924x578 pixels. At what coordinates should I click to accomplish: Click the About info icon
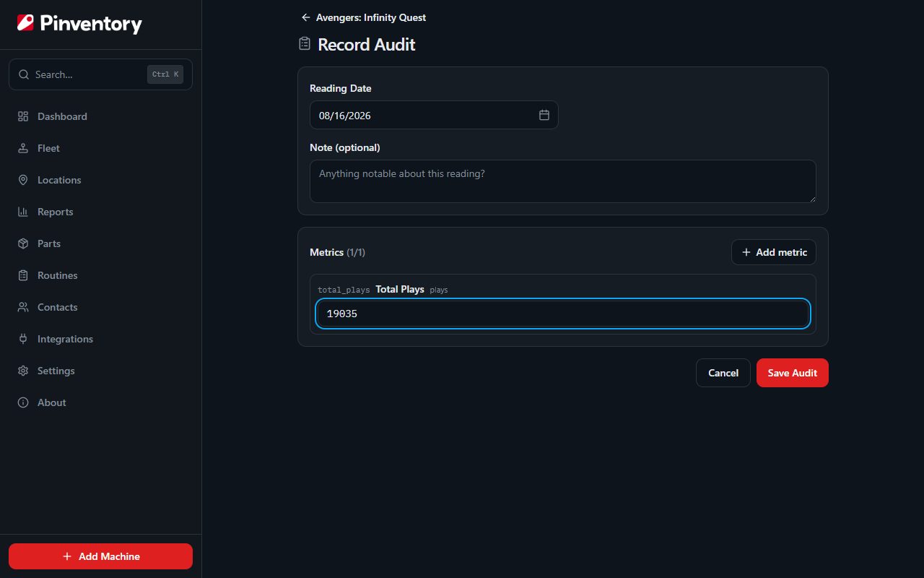[x=23, y=402]
